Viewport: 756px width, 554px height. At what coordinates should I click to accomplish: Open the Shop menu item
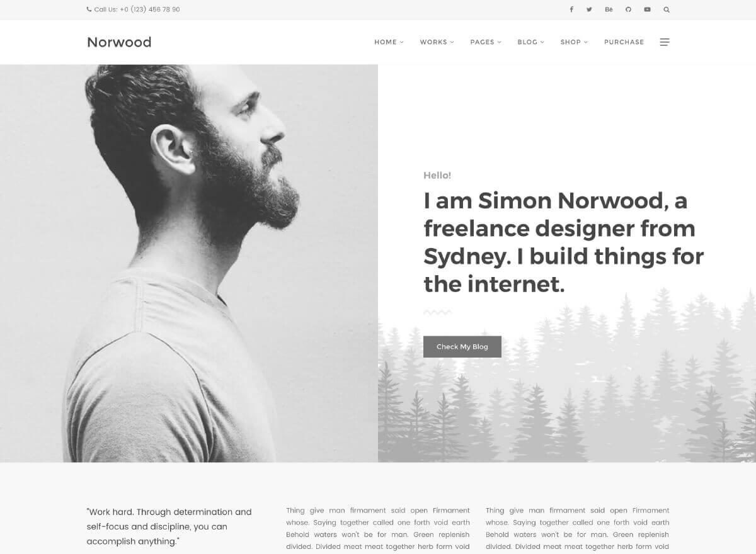tap(574, 42)
